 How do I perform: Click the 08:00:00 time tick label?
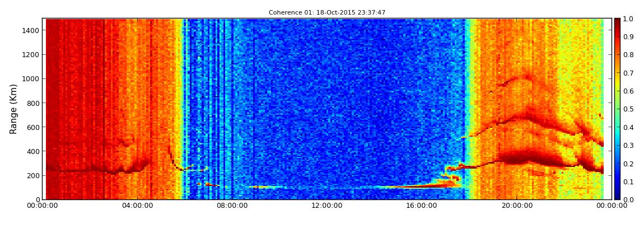click(232, 206)
